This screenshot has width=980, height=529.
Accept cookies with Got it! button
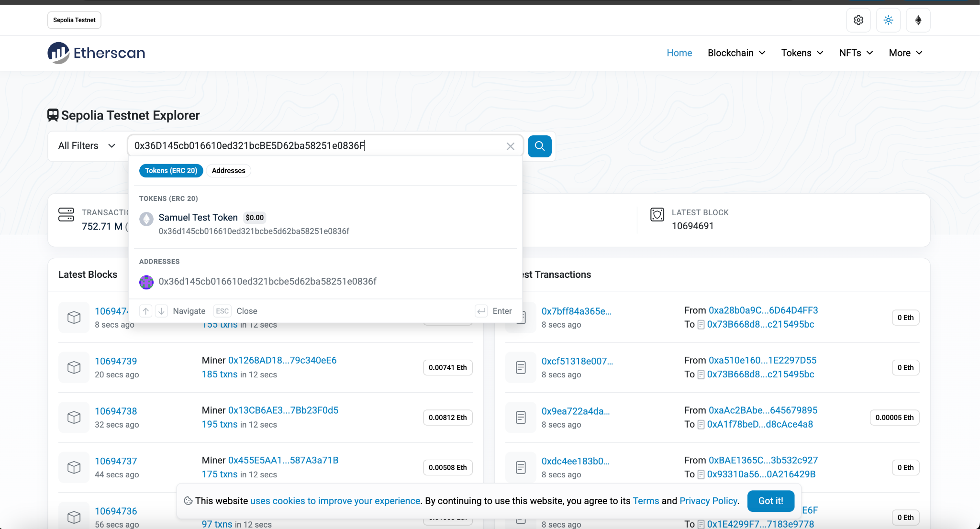tap(770, 501)
